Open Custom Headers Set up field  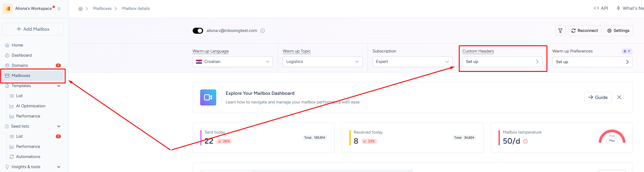pyautogui.click(x=502, y=62)
